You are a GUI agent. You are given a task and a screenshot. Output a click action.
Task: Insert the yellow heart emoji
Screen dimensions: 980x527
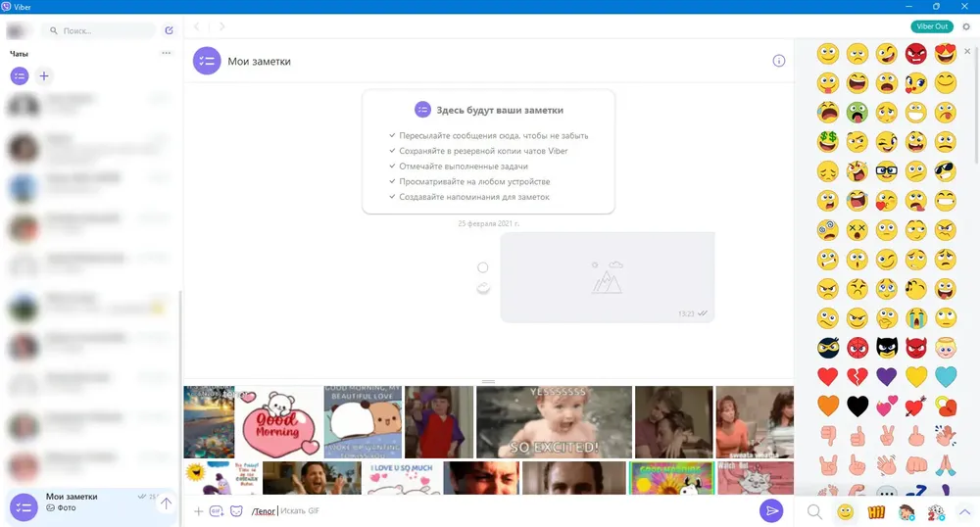click(x=916, y=376)
